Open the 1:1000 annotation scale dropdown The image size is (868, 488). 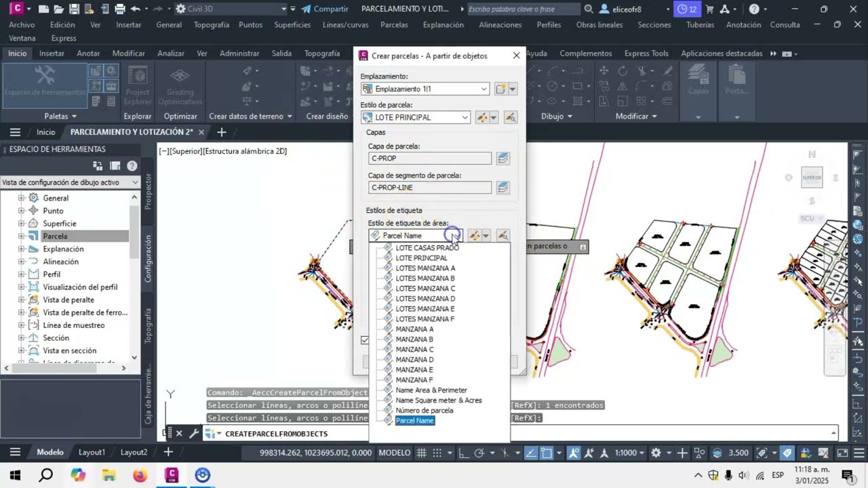(x=630, y=453)
